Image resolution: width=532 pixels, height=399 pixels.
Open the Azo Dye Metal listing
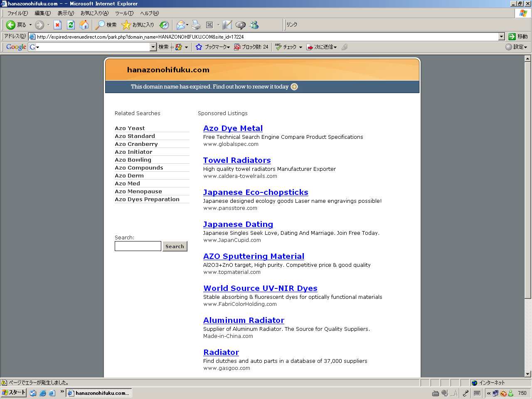(x=233, y=128)
